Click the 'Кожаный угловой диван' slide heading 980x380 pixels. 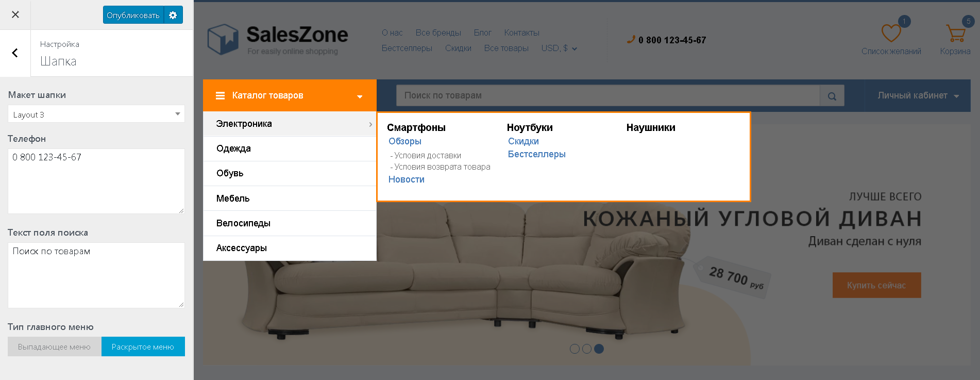(752, 219)
